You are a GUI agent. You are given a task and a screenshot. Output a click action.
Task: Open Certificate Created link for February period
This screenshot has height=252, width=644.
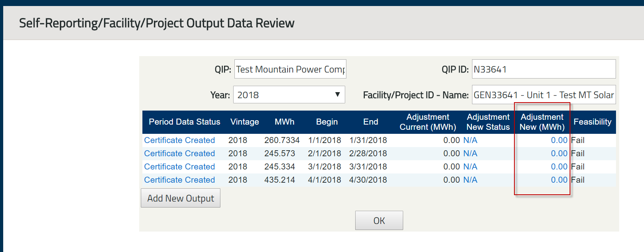click(180, 153)
